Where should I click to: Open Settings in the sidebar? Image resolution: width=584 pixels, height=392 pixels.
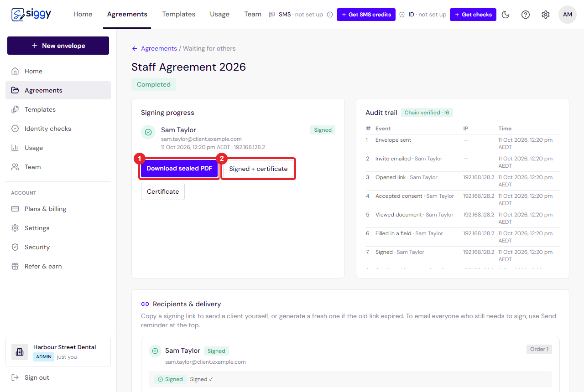[x=58, y=228]
